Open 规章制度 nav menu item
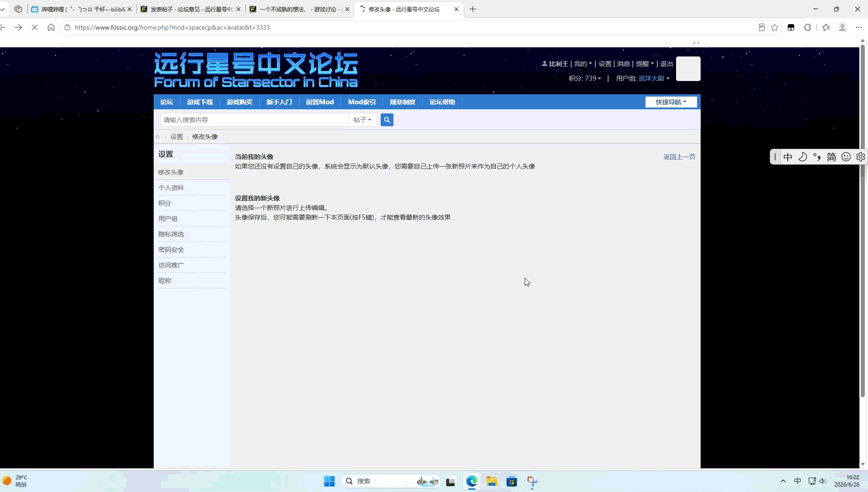 tap(403, 102)
